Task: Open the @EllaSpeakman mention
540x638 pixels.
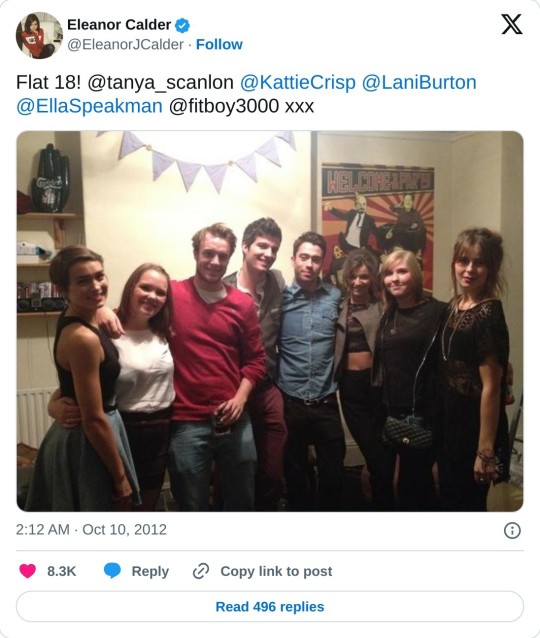Action: 89,106
